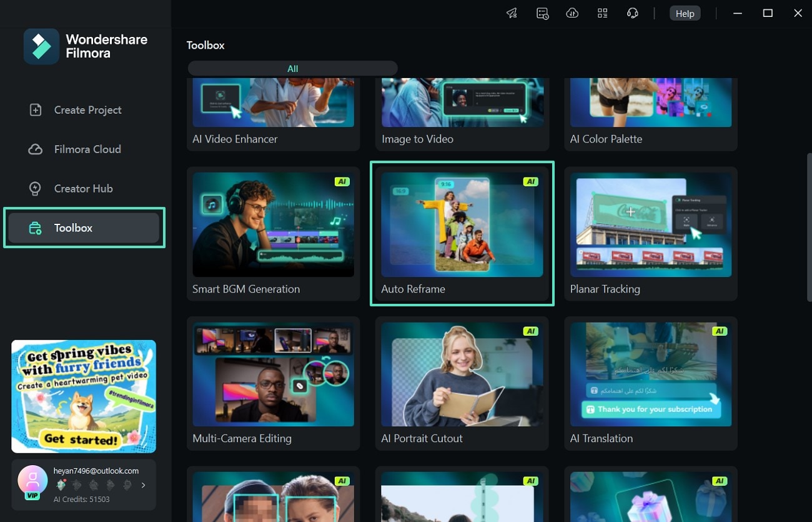Click the Toolbox heading above the All tab
This screenshot has height=522, width=812.
tap(205, 45)
